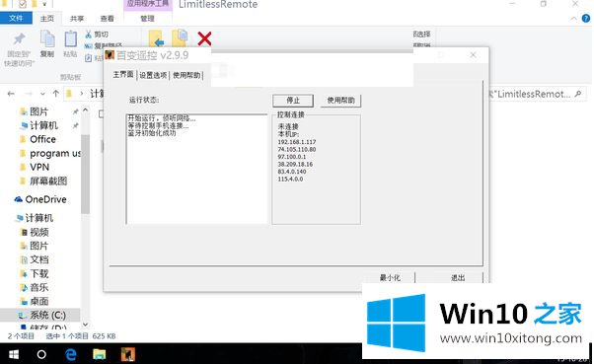Open the VPN folder in sidebar

coord(39,167)
